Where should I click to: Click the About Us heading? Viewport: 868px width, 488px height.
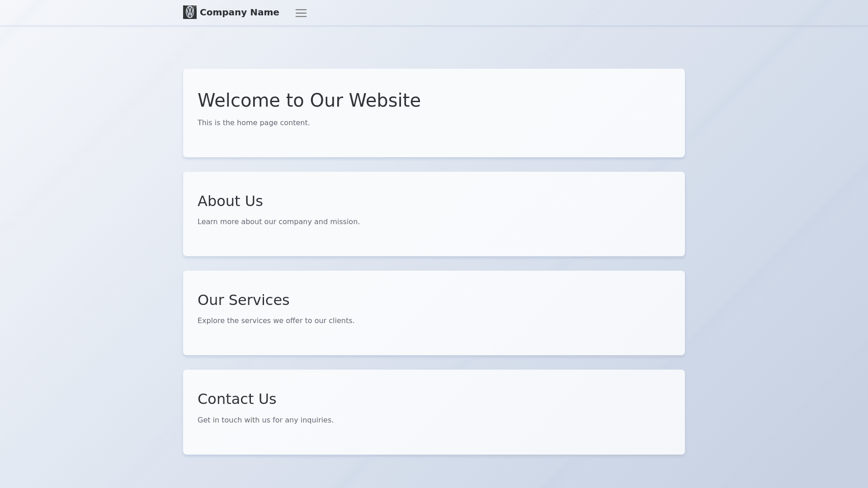(230, 201)
